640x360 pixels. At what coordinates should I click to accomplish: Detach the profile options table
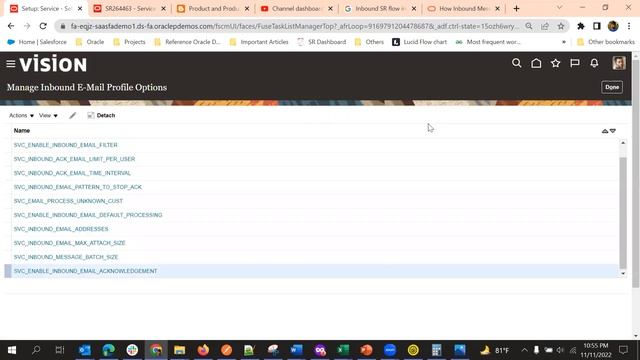[101, 116]
